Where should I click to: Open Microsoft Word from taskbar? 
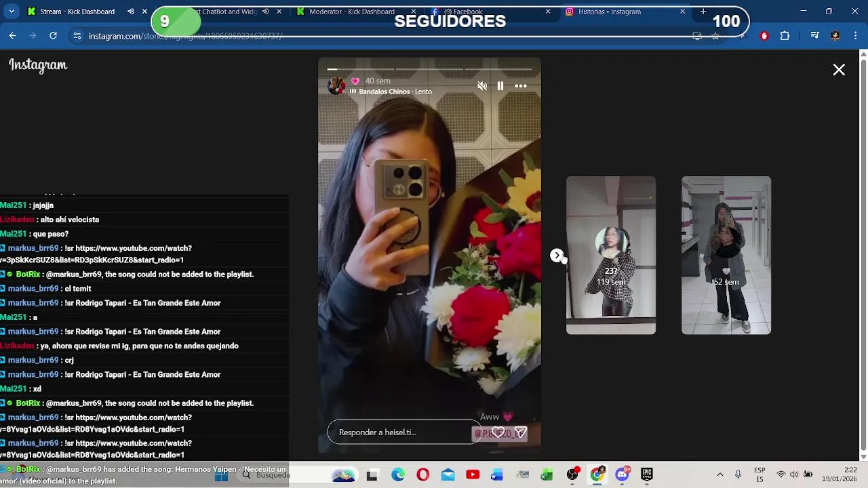pyautogui.click(x=497, y=475)
